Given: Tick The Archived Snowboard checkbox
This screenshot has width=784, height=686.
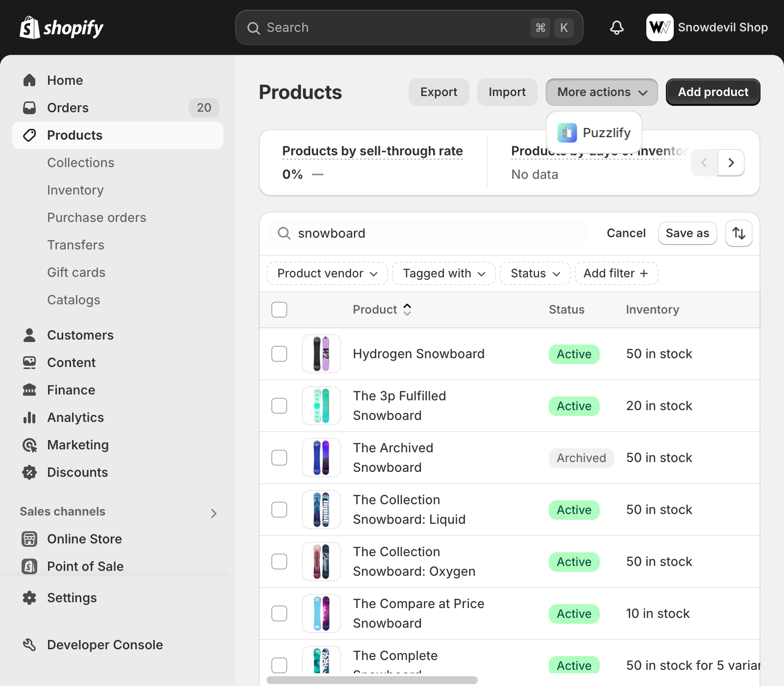Looking at the screenshot, I should (279, 458).
